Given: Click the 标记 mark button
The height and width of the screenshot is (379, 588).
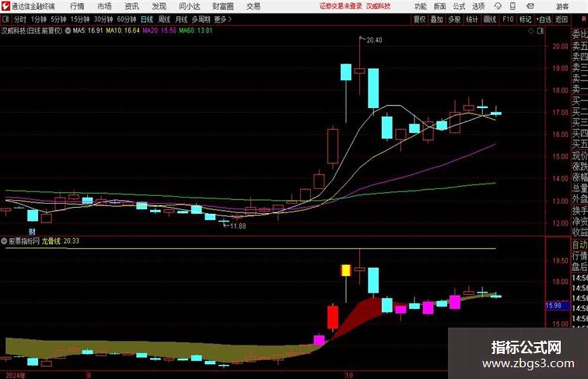Looking at the screenshot, I should click(525, 19).
